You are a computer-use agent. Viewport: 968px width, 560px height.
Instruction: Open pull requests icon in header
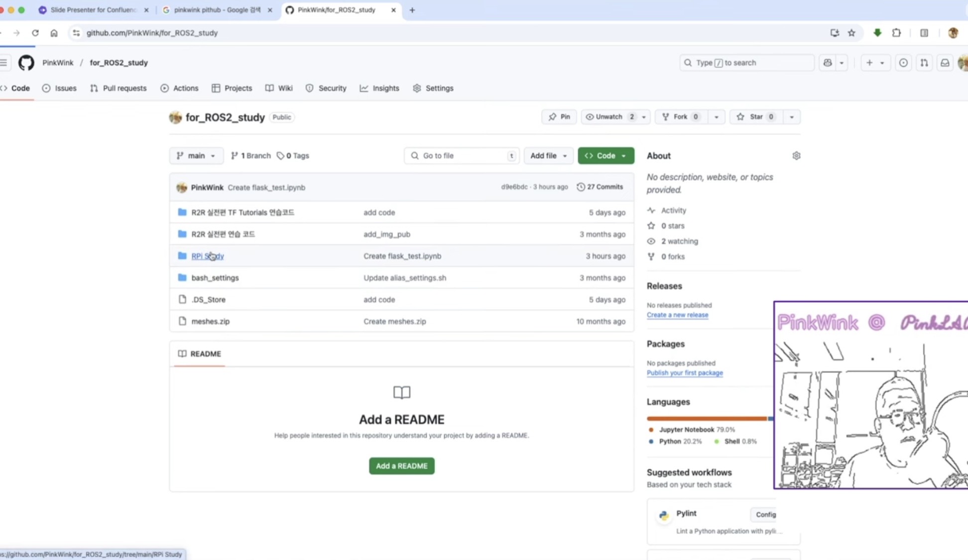tap(924, 63)
